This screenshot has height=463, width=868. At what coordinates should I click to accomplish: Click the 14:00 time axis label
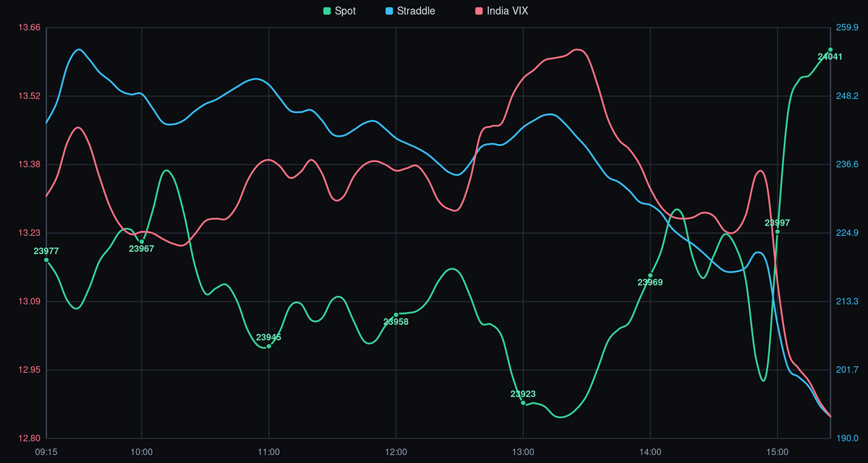[x=650, y=451]
